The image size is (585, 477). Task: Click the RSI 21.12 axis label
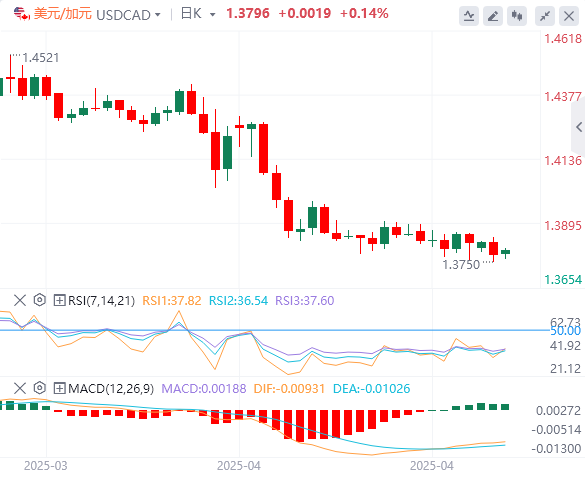point(565,368)
